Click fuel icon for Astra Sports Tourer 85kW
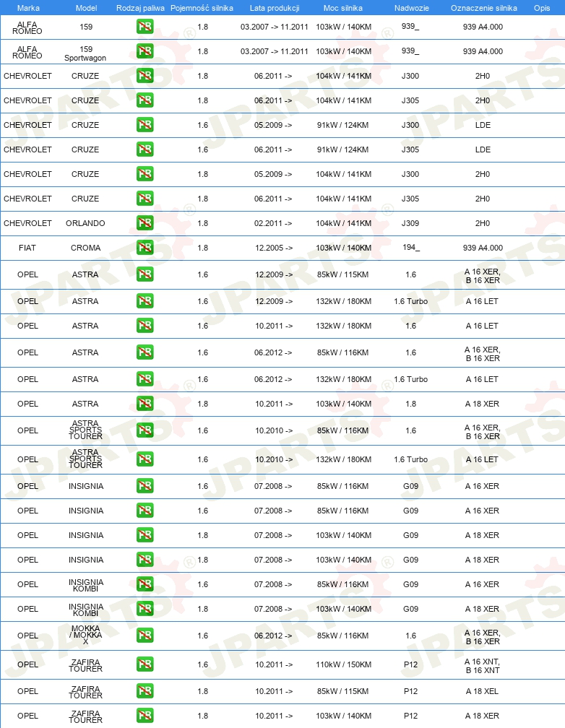This screenshot has width=565, height=728. pos(145,430)
